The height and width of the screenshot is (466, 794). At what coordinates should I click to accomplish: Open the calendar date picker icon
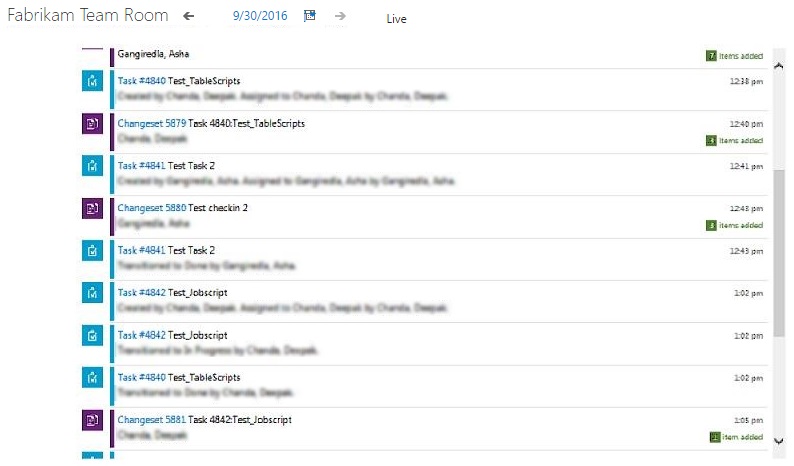tap(310, 17)
